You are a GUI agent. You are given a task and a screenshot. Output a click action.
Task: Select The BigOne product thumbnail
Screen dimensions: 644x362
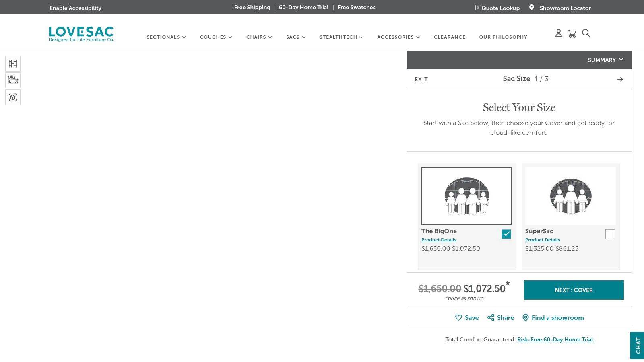466,196
